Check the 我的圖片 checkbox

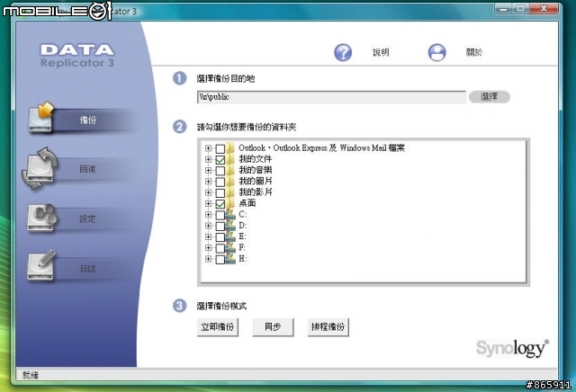tap(220, 182)
